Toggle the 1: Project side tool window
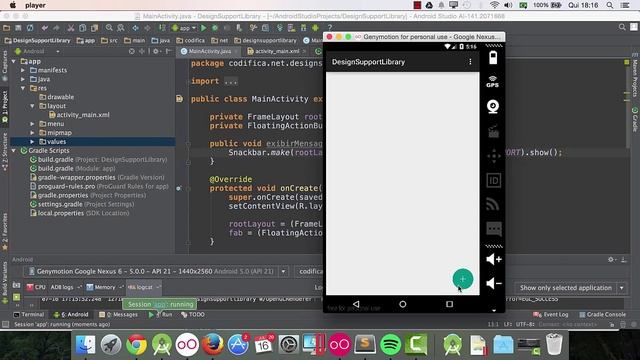The width and height of the screenshot is (640, 360). pyautogui.click(x=4, y=107)
